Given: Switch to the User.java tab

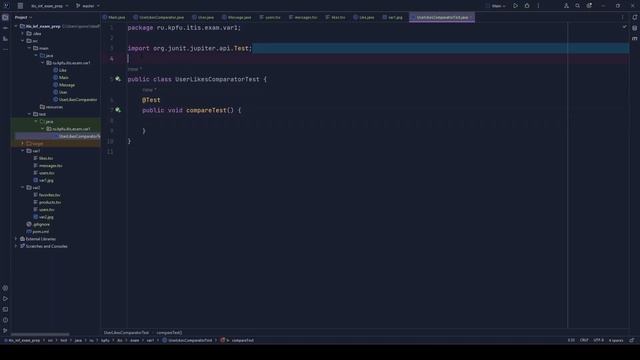Looking at the screenshot, I should (203, 17).
